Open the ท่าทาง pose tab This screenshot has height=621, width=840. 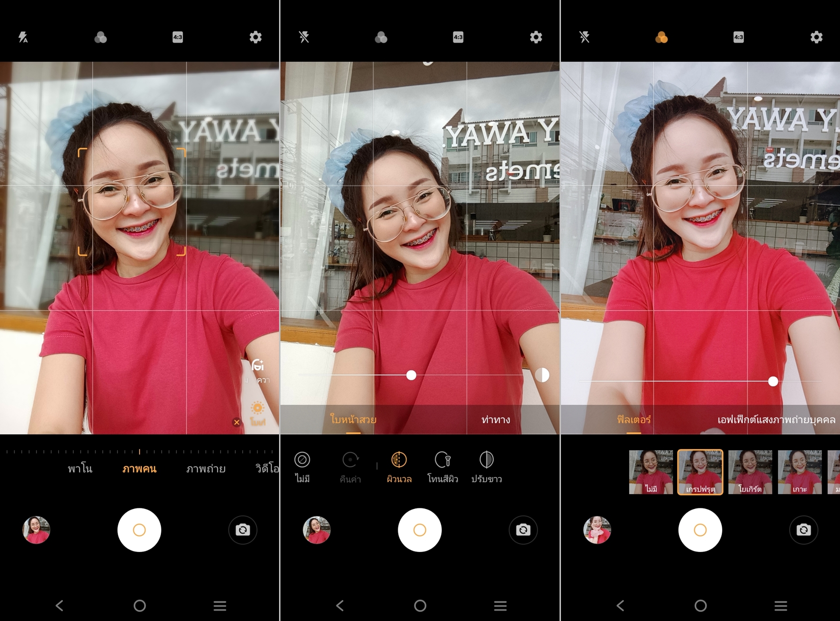pos(496,419)
